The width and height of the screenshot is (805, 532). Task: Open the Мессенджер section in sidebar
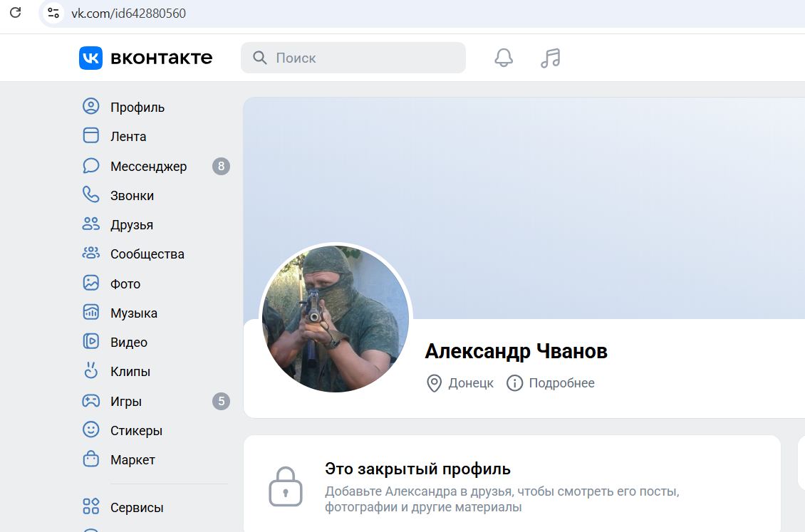[147, 166]
